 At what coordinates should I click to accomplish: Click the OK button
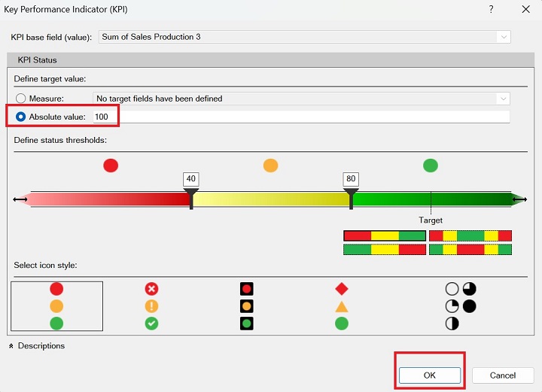430,375
